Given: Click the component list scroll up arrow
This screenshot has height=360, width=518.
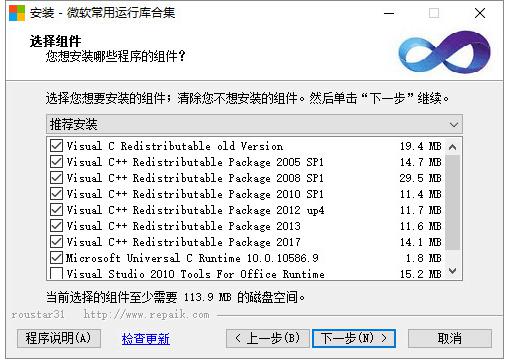Looking at the screenshot, I should [452, 147].
